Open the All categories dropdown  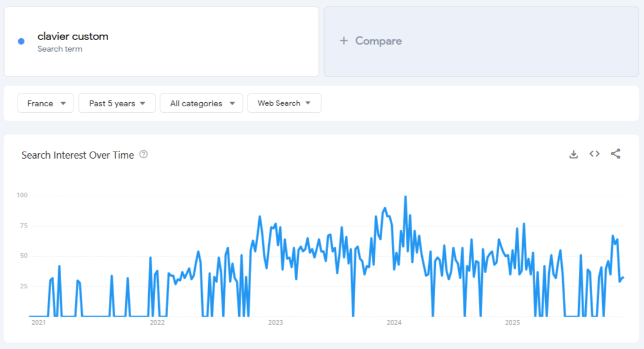click(x=201, y=103)
